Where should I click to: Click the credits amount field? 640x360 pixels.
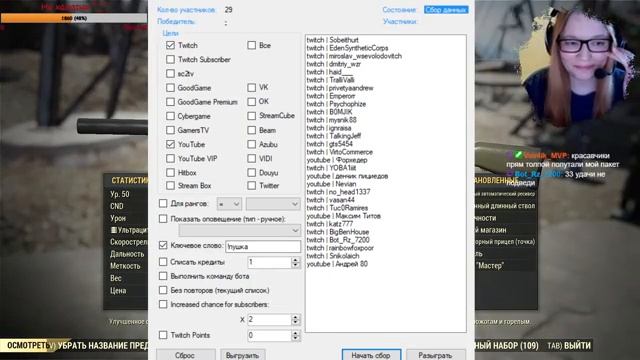[269, 262]
